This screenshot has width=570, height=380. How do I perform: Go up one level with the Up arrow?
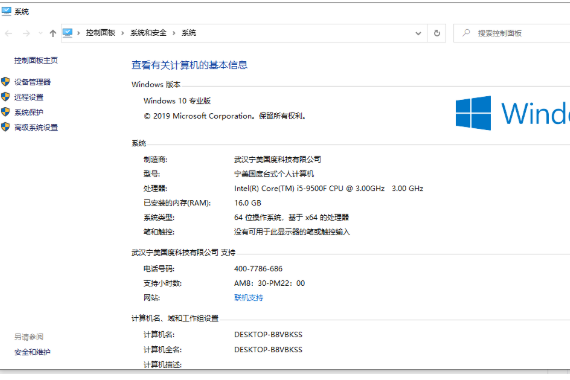click(x=53, y=33)
